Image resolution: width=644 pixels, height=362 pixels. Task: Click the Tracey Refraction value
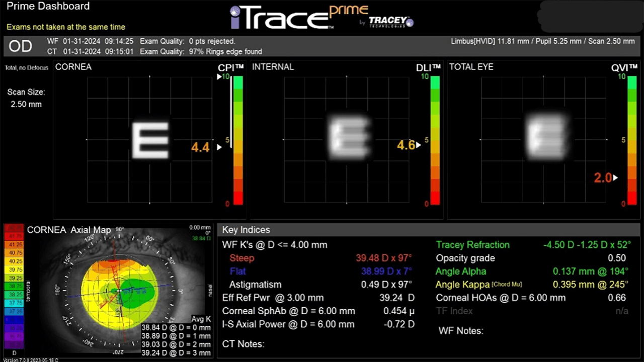(587, 245)
